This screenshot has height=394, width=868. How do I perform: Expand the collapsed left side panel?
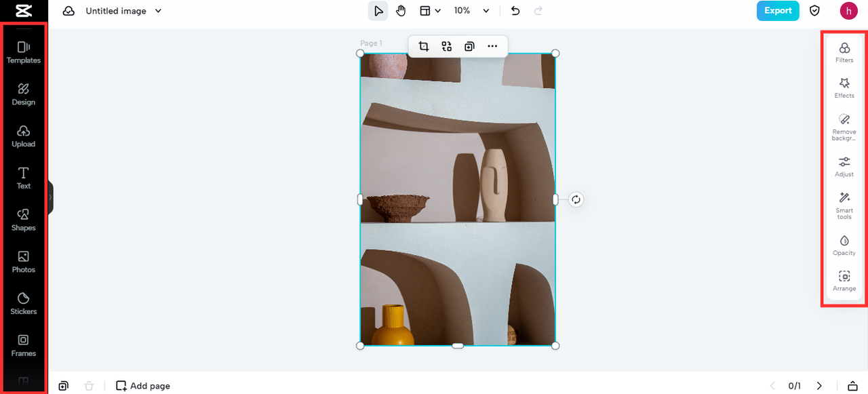50,197
